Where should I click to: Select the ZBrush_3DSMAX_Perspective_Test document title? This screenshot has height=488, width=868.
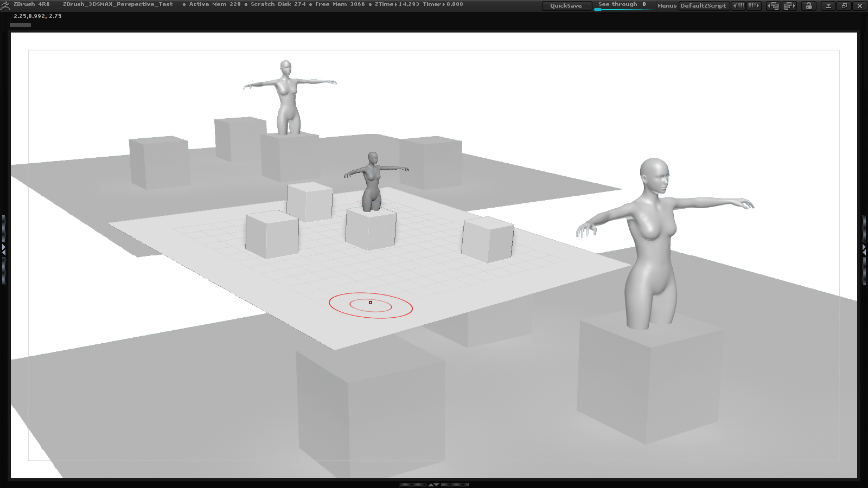point(118,4)
